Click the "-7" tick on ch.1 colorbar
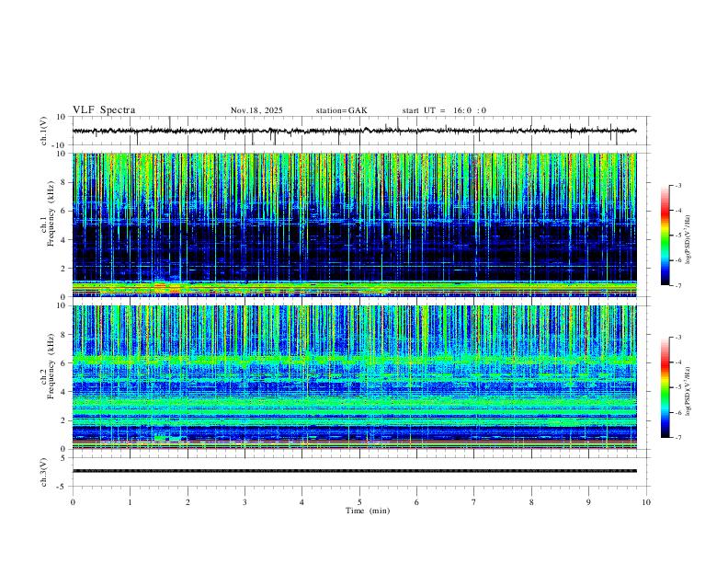Screen dimensions: 728x563 pyautogui.click(x=677, y=285)
